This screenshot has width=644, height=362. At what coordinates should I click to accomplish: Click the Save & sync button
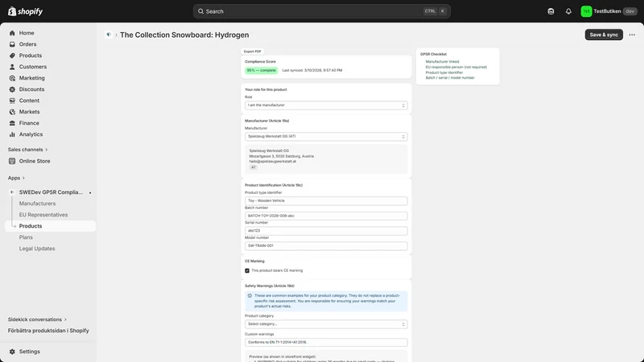coord(604,35)
